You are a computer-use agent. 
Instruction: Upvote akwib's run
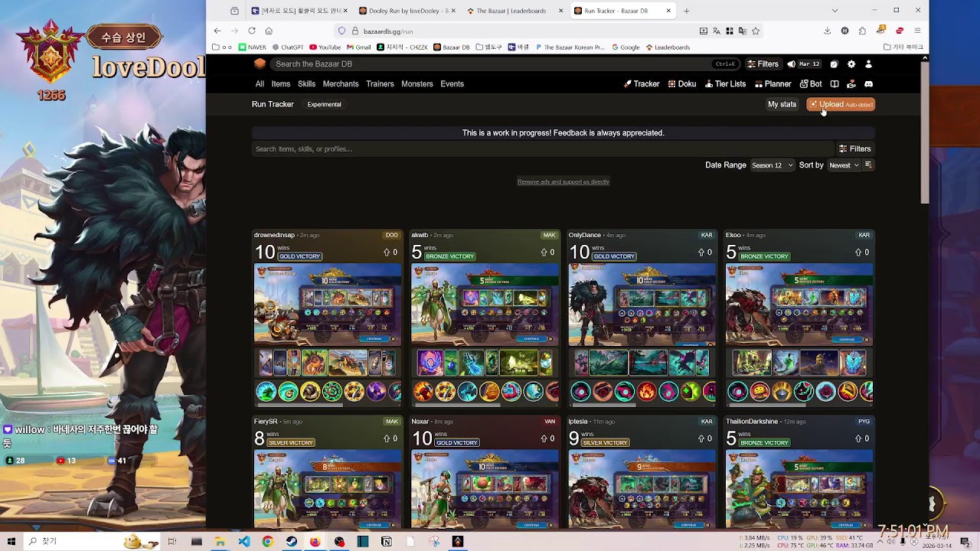(547, 253)
